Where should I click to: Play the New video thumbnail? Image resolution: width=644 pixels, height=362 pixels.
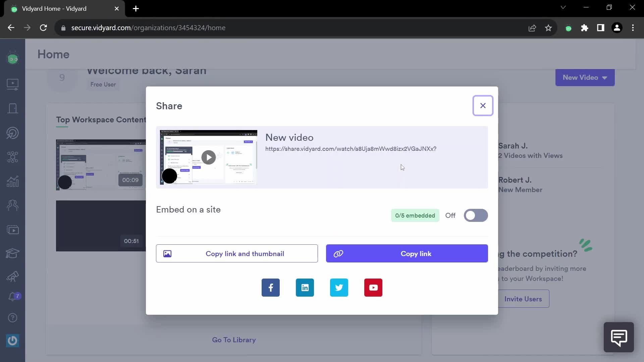coord(208,157)
